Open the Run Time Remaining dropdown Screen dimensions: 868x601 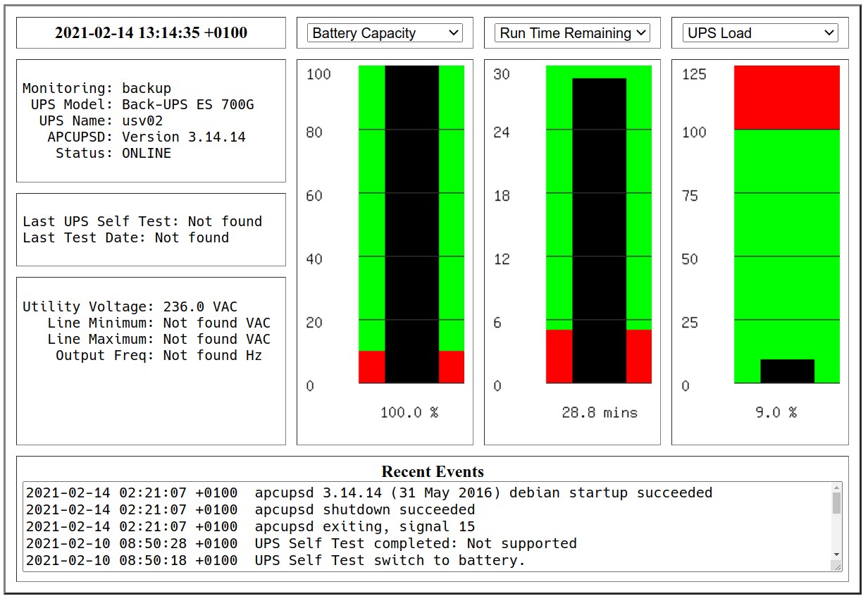click(572, 33)
